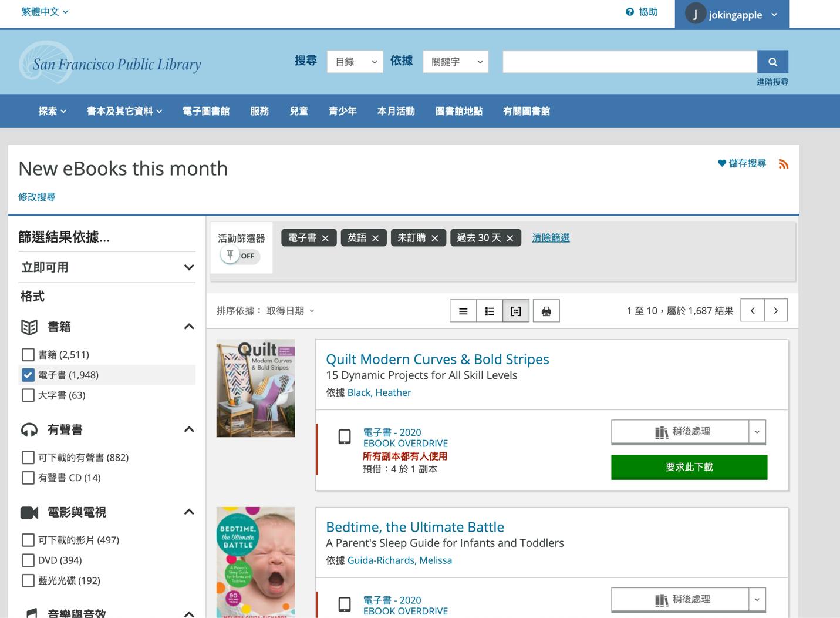Viewport: 840px width, 618px height.
Task: Open the 進階搜尋 advanced search link
Action: [772, 82]
